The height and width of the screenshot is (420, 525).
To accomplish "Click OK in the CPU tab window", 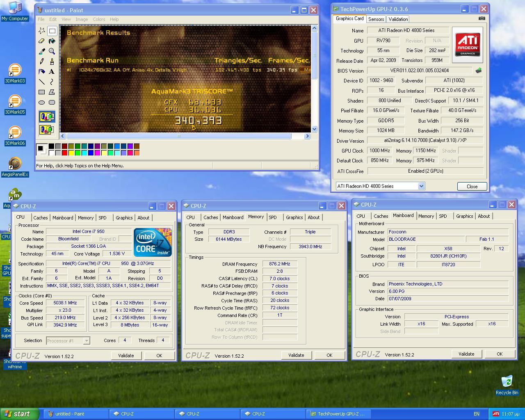I will point(159,356).
